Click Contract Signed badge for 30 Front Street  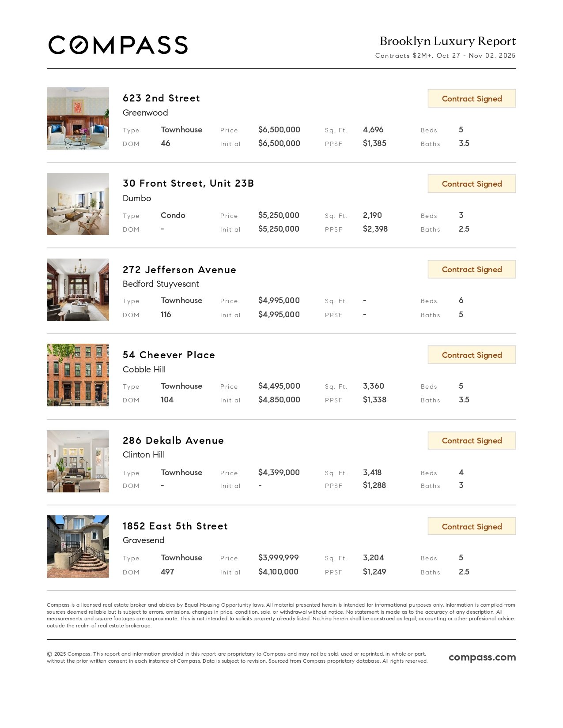tap(472, 184)
